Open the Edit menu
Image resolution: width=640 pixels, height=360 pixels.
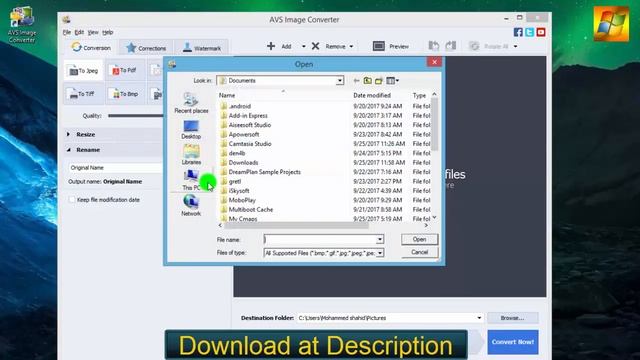[79, 32]
